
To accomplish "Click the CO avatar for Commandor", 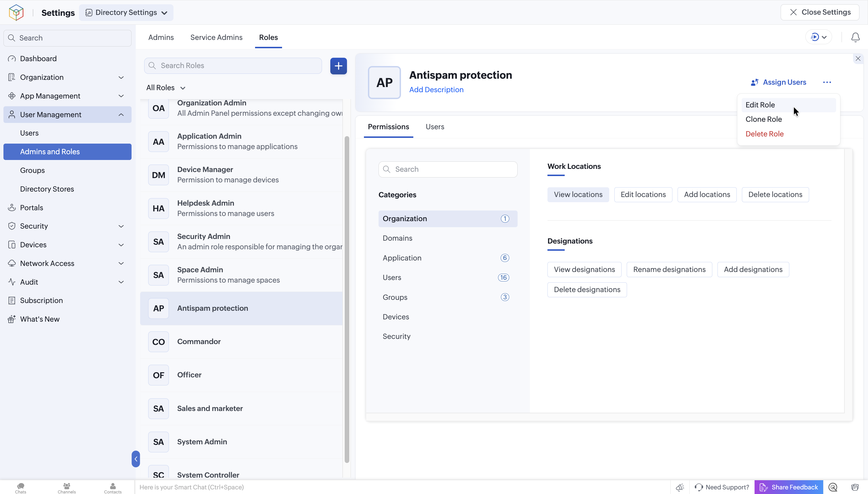I will (x=158, y=342).
